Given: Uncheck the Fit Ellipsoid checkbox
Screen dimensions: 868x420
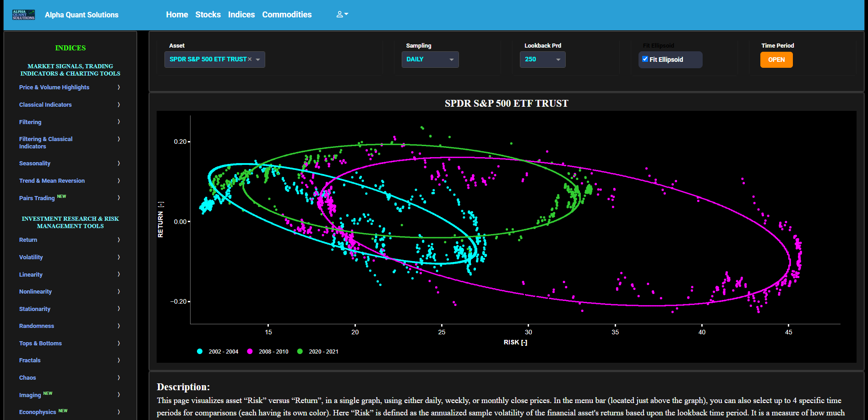Looking at the screenshot, I should (x=645, y=59).
